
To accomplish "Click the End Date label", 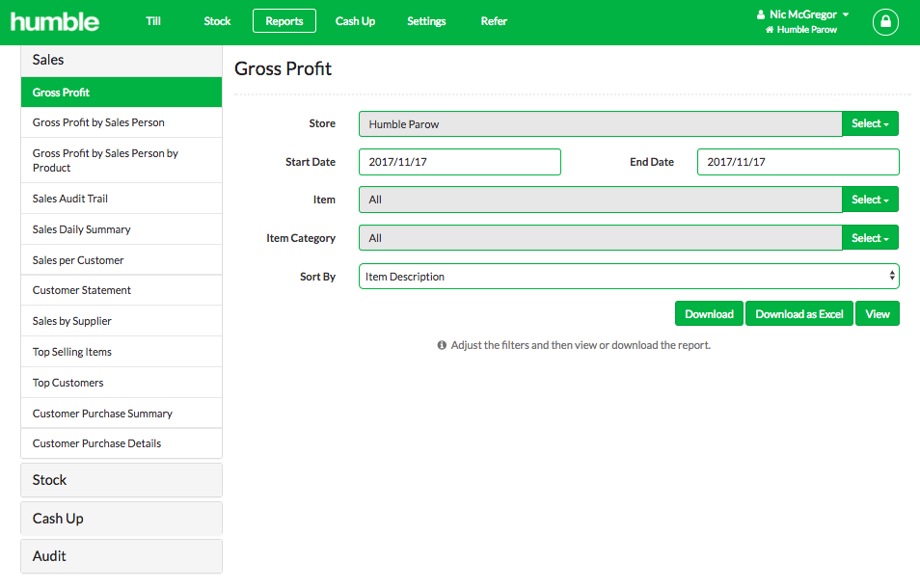I will tap(652, 162).
